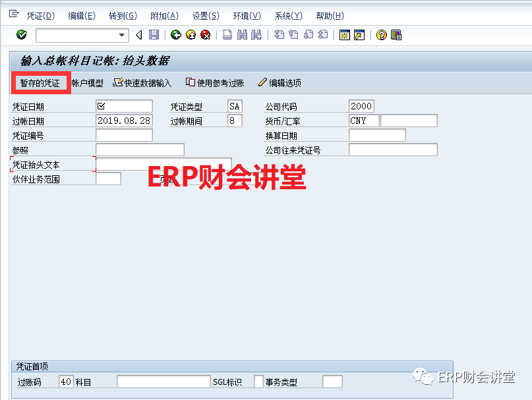Click the 公司代码 field showing 2000
This screenshot has height=400, width=532.
tap(361, 106)
